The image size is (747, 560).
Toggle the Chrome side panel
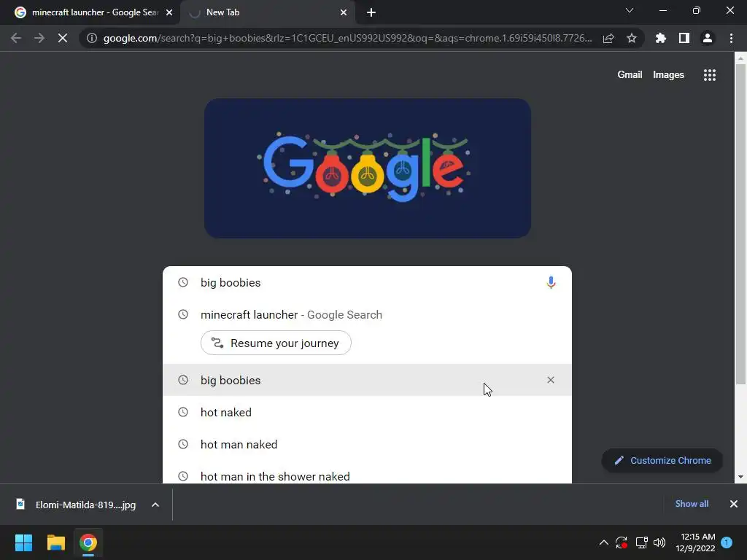684,38
